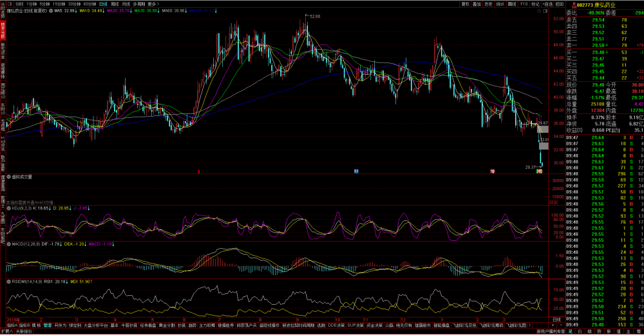Screen dimensions: 644x335
Task: Open the RSIDMI indicator settings icon
Action: [8, 282]
